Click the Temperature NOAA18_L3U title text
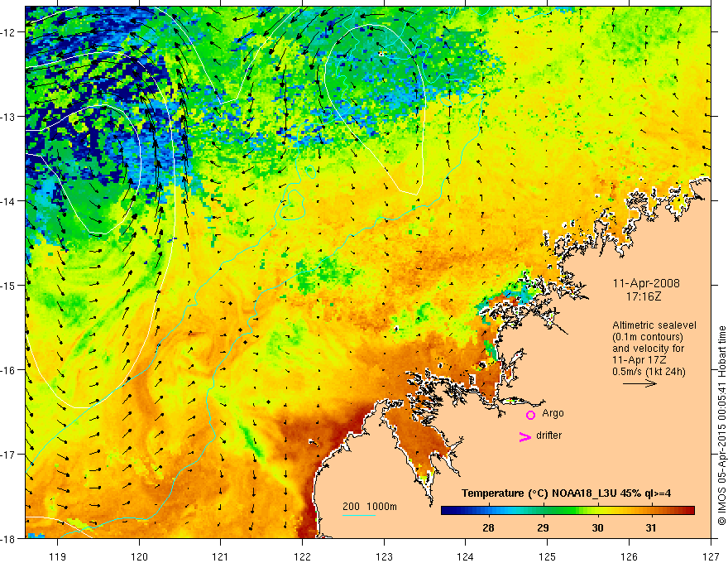This screenshot has width=728, height=563. [566, 493]
